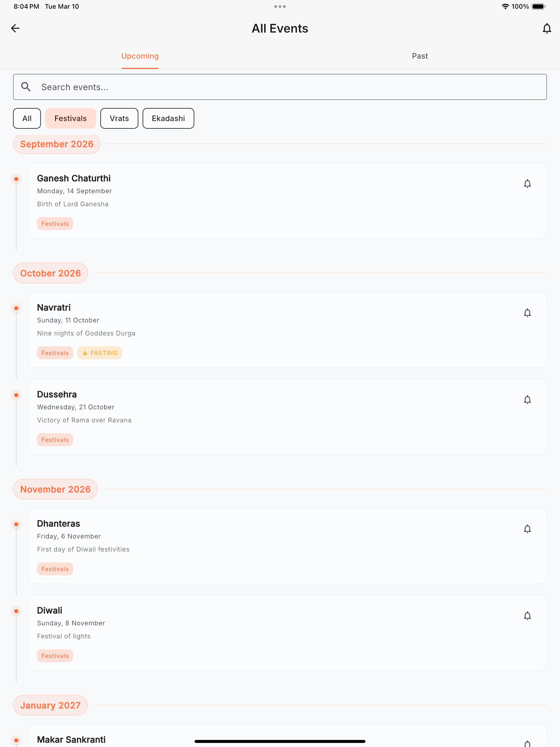Tap the Birth of Lord Ganesha description
The height and width of the screenshot is (747, 560).
click(72, 204)
